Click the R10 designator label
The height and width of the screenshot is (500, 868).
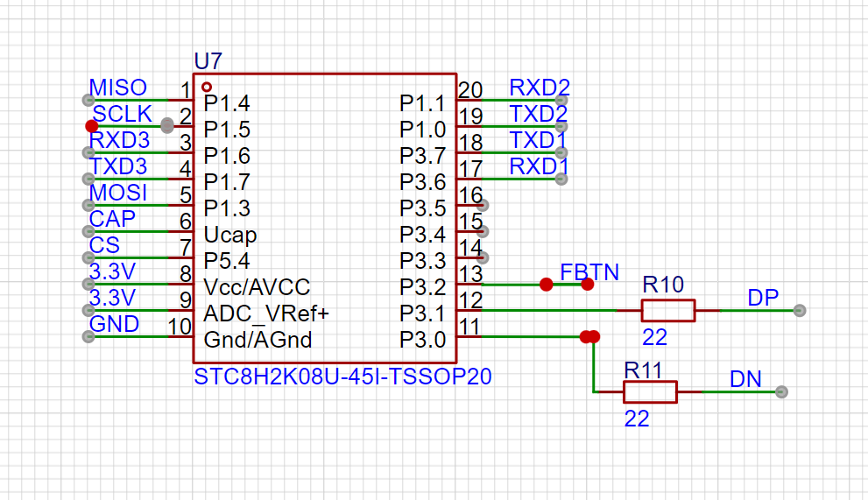[663, 285]
